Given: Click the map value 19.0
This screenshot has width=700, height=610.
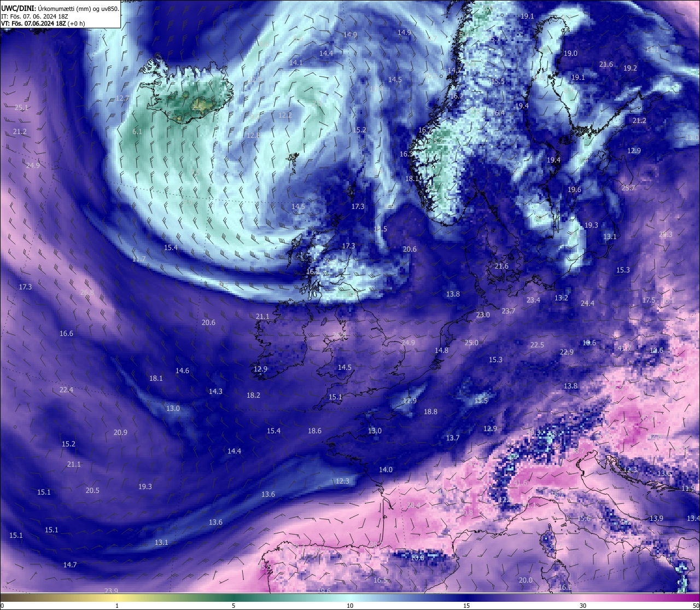Looking at the screenshot, I should [570, 54].
